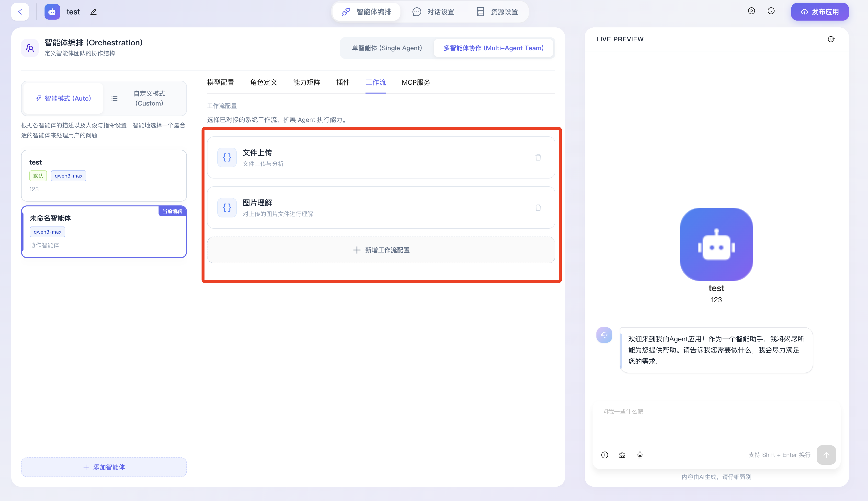
Task: Switch to 单智能体 (Single Agent) mode
Action: [387, 48]
